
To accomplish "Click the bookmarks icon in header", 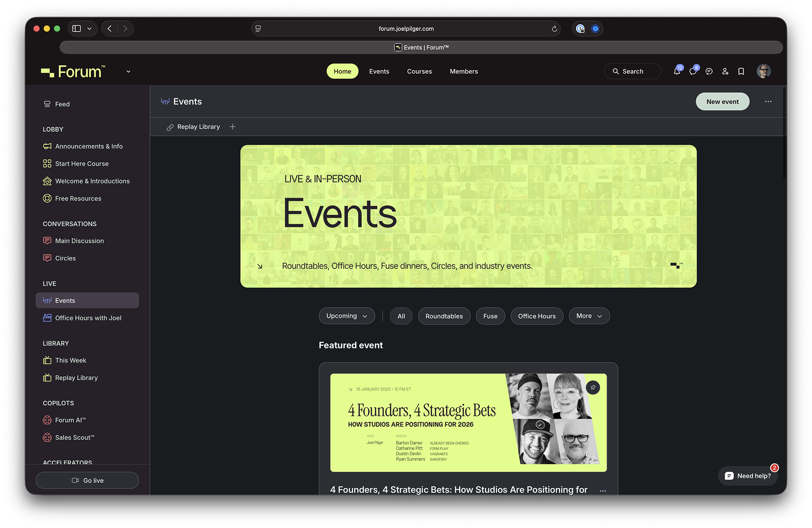I will [741, 71].
